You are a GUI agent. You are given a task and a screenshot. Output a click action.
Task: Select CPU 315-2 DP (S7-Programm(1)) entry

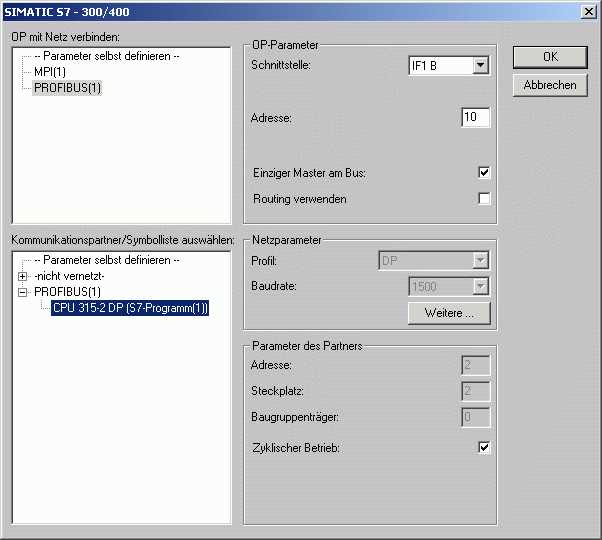(x=130, y=308)
